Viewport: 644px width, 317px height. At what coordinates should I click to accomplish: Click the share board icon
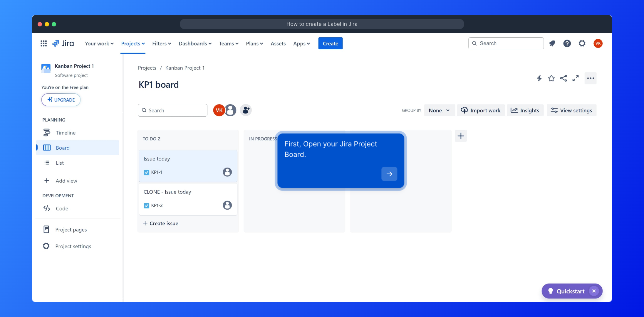(563, 78)
